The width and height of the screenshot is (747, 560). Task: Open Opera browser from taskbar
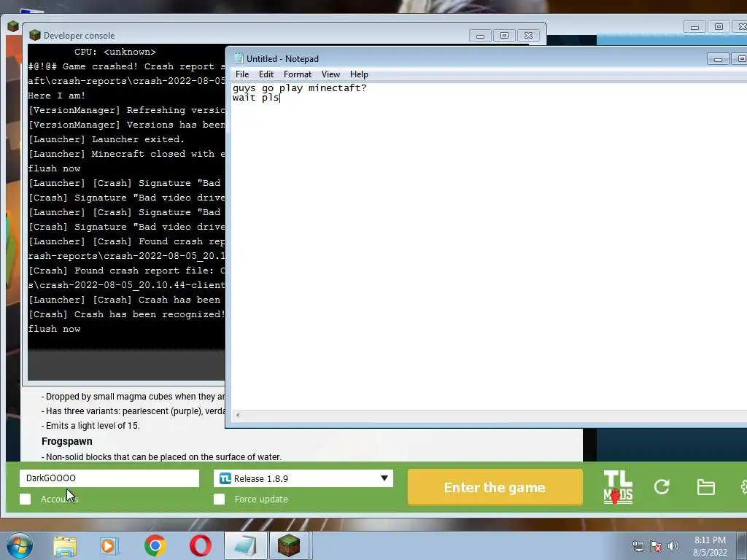click(x=201, y=545)
